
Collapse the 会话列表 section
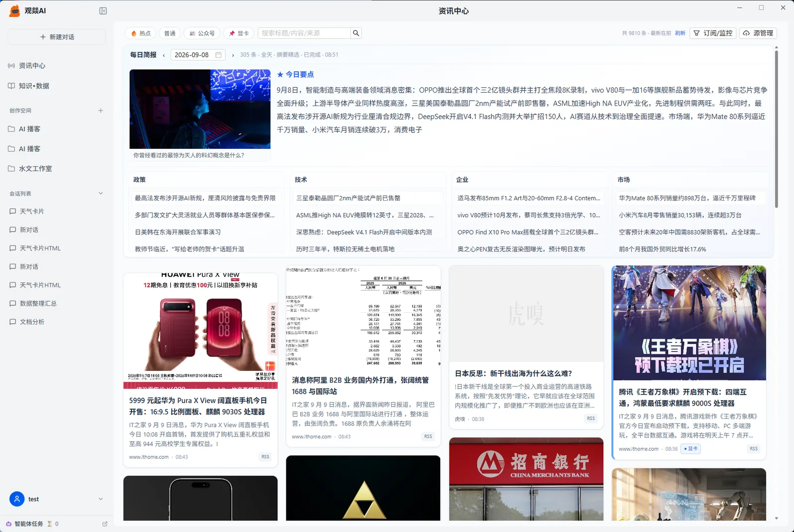101,193
